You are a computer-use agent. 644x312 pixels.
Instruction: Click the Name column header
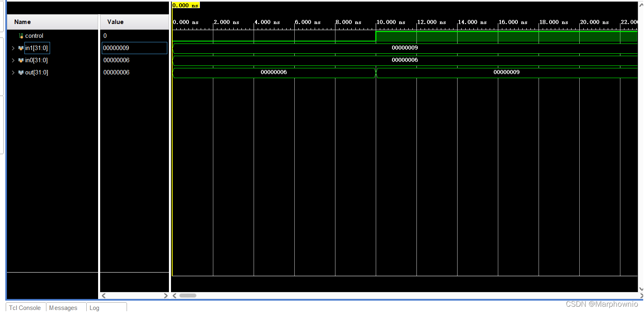[x=53, y=22]
